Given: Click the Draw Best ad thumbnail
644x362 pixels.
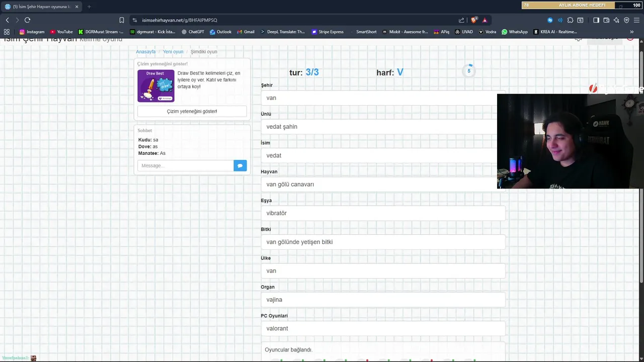Looking at the screenshot, I should [x=156, y=85].
